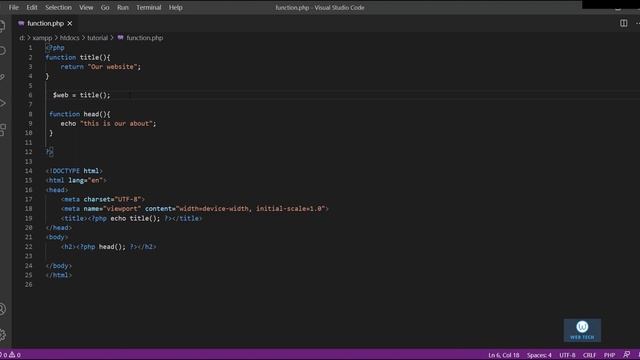640x360 pixels.
Task: Open the Selection menu
Action: [58, 7]
